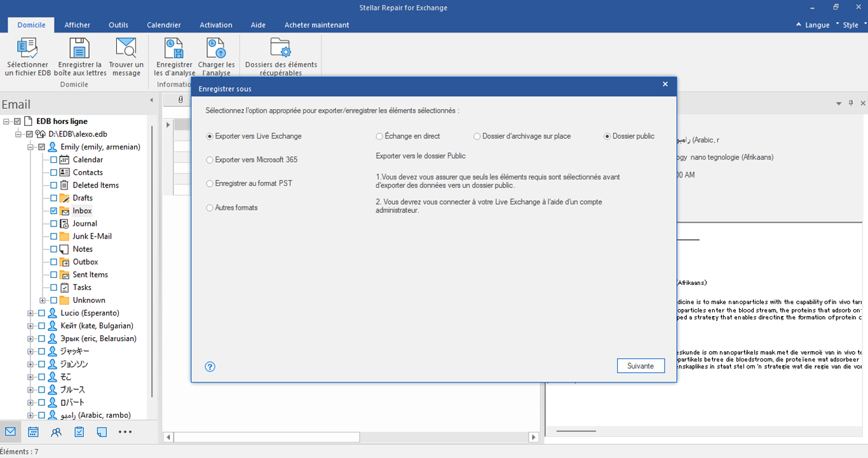Switch to calendar view icon in bottom bar
This screenshot has width=868, height=458.
[x=33, y=432]
